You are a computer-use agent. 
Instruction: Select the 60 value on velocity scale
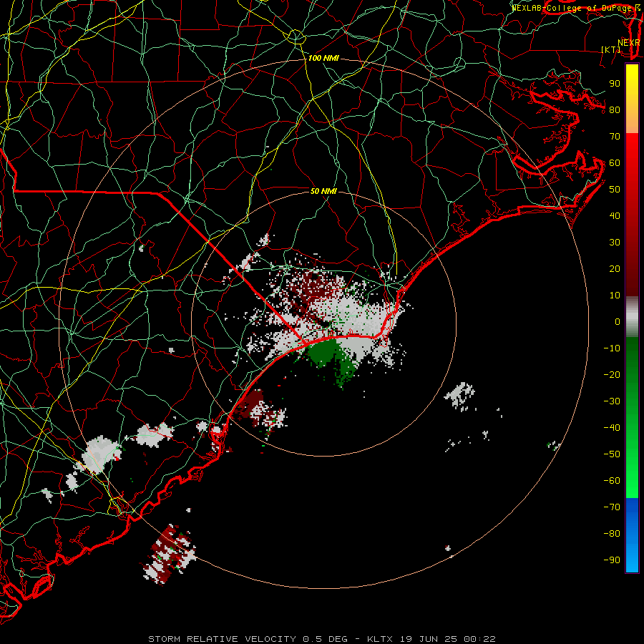(615, 163)
